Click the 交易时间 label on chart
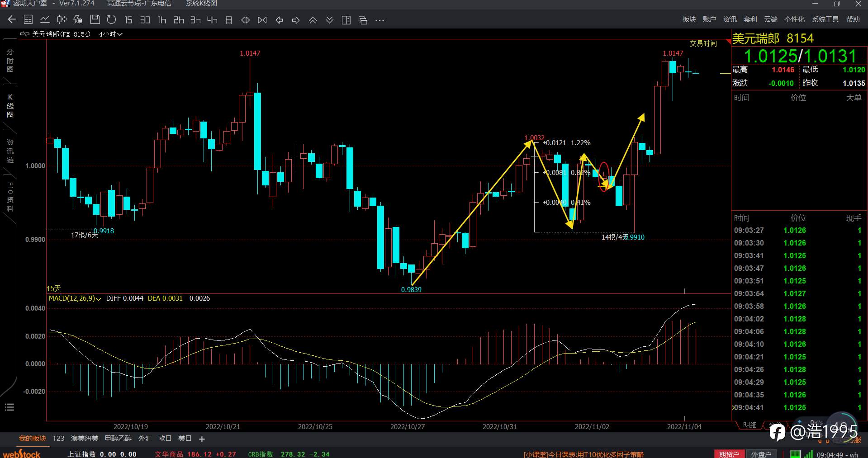Image resolution: width=868 pixels, height=458 pixels. pyautogui.click(x=703, y=43)
